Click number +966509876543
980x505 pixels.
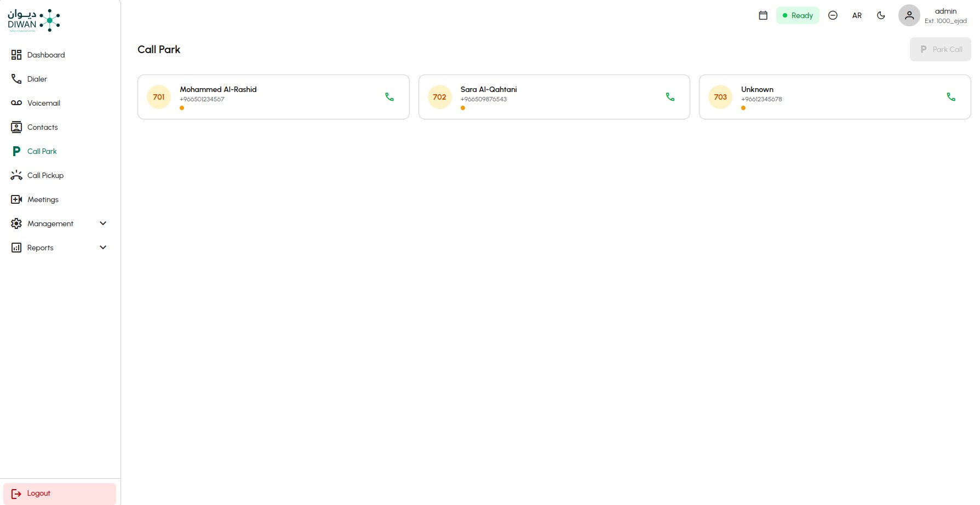pos(484,99)
